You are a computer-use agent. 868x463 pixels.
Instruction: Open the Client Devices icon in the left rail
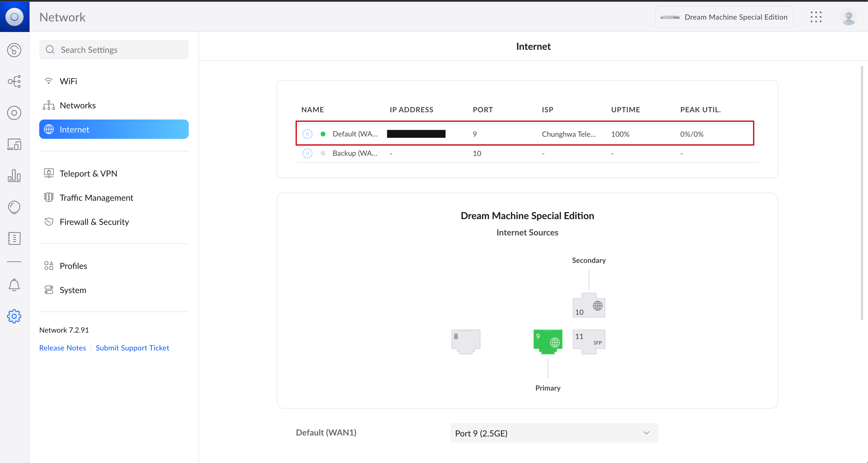[14, 144]
